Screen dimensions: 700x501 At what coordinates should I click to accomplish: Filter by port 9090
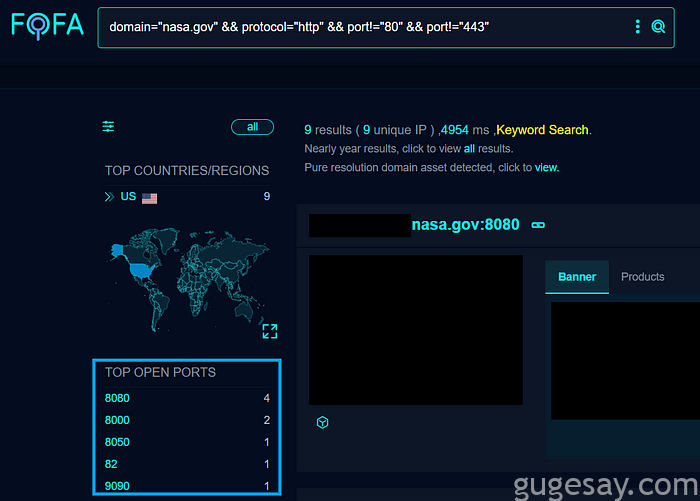[x=117, y=486]
